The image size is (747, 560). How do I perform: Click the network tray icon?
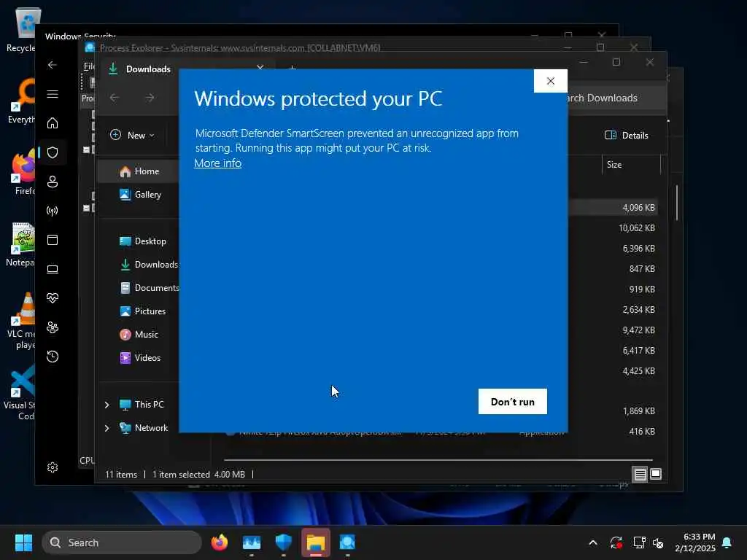pyautogui.click(x=639, y=542)
